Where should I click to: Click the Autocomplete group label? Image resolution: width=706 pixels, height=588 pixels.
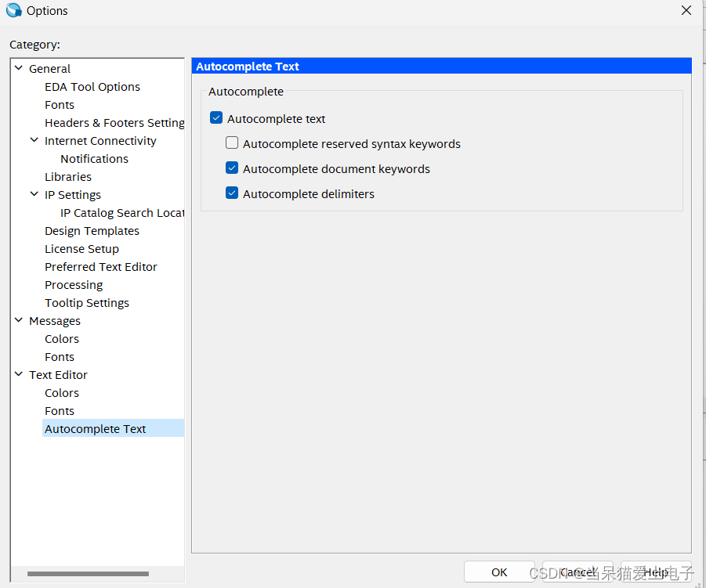coord(246,92)
